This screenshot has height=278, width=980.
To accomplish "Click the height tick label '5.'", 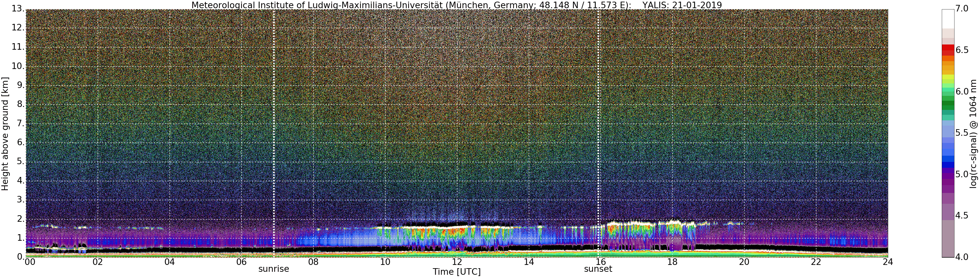I will point(20,161).
